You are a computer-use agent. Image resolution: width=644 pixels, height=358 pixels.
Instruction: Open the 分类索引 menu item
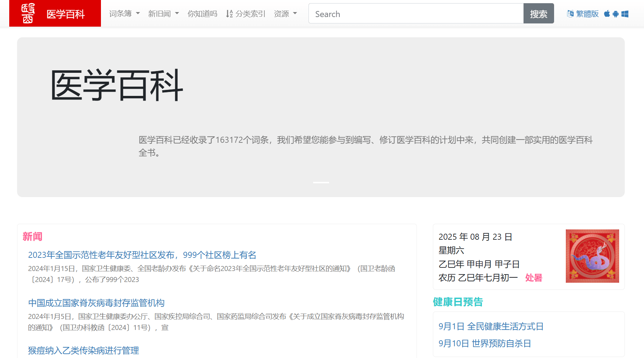coord(251,13)
